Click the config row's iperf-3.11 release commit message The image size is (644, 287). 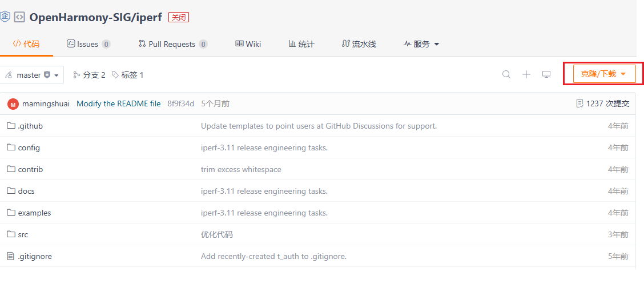tap(264, 148)
